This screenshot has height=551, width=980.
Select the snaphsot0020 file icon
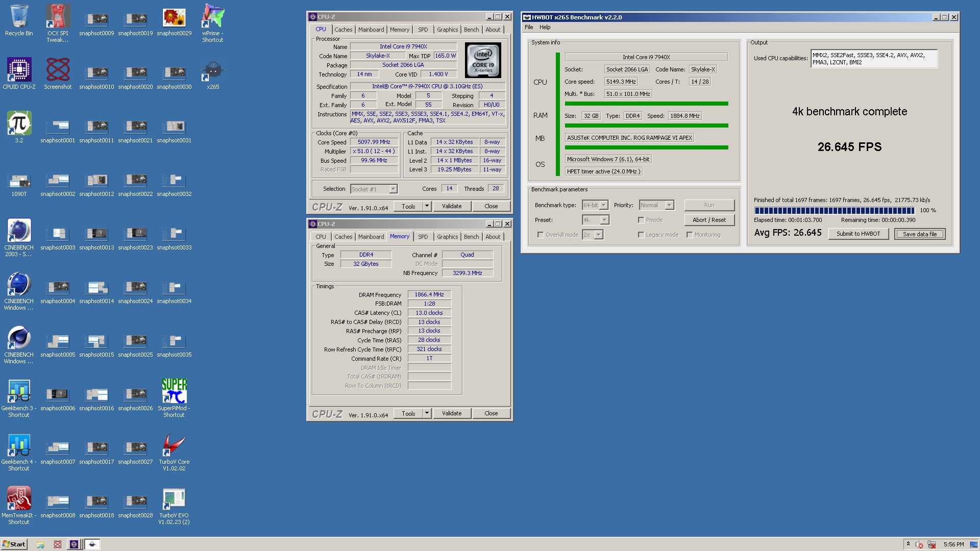tap(135, 77)
